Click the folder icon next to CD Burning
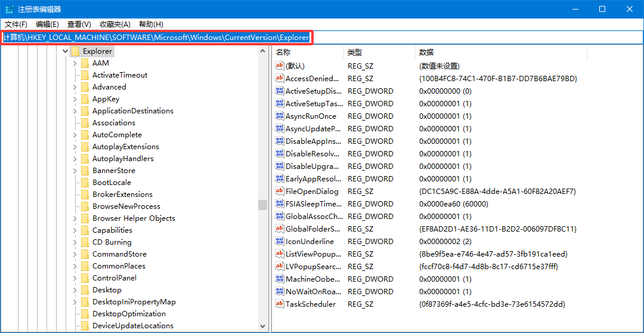 click(85, 242)
